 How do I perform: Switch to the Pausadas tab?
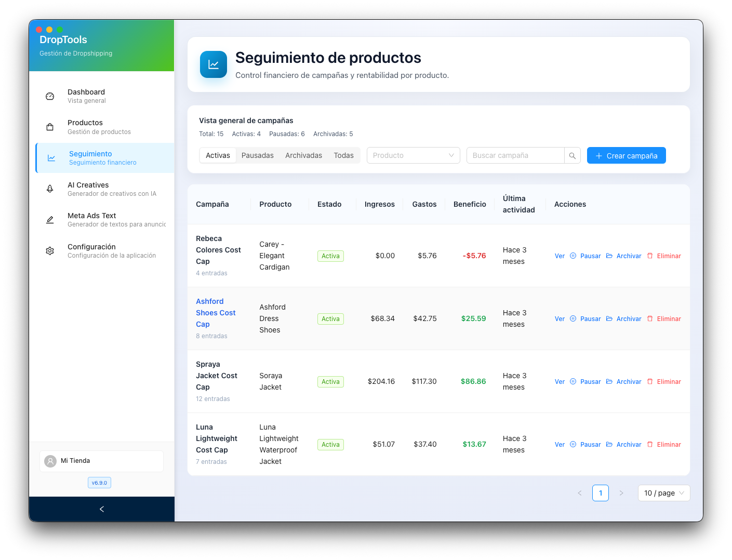click(x=258, y=155)
